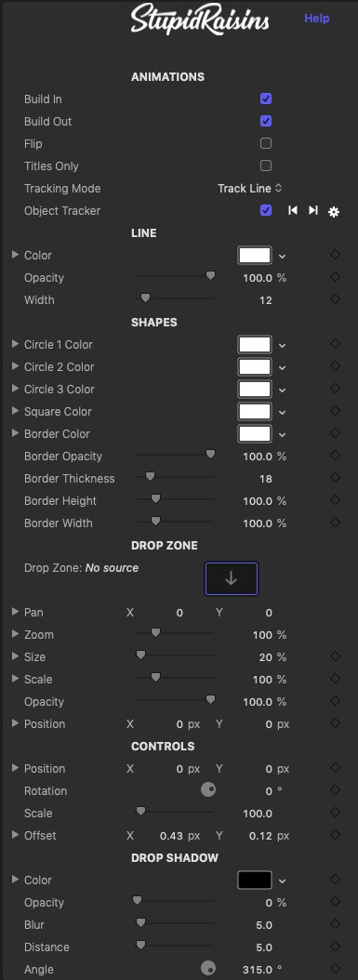Add keyframe diamond for Border Thickness
Viewport: 358px width, 980px height.
coord(335,478)
